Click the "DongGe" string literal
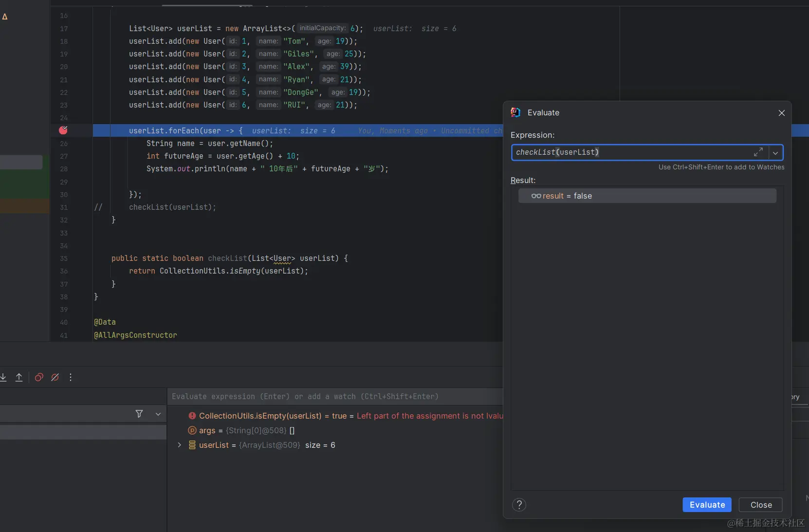809x532 pixels. coord(301,92)
